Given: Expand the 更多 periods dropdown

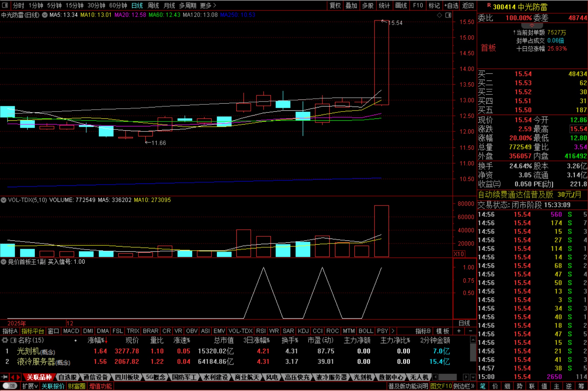Looking at the screenshot, I should (x=208, y=5).
